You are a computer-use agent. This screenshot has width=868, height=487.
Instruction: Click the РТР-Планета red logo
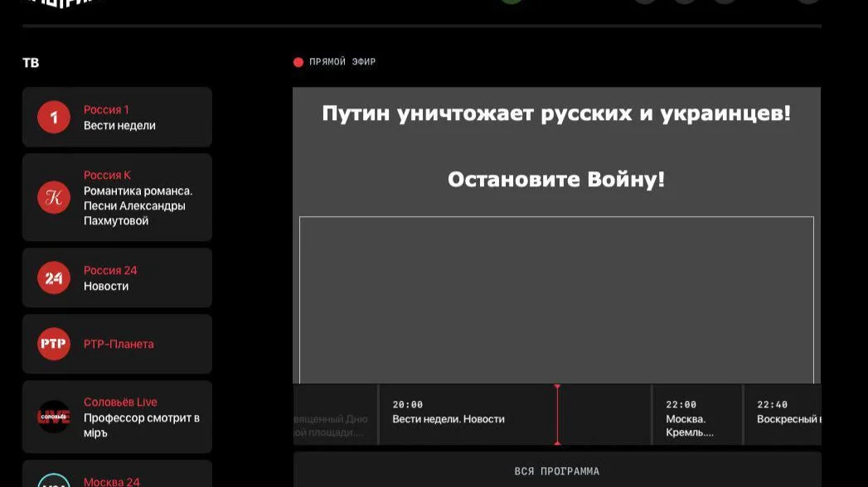tap(54, 344)
